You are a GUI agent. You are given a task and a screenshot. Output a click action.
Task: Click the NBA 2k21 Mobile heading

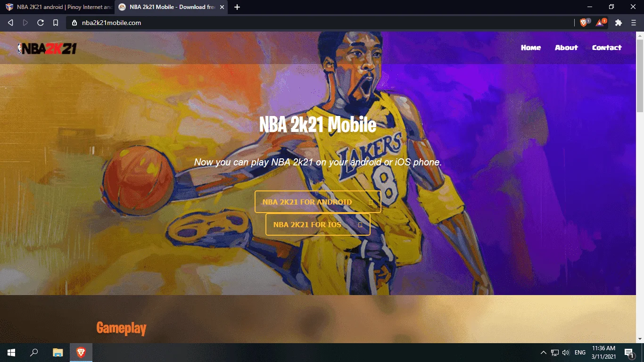pos(318,125)
